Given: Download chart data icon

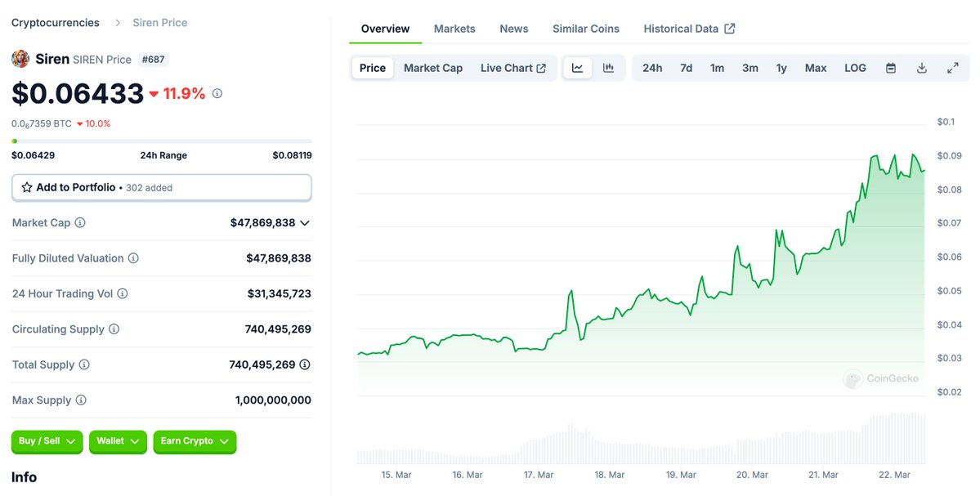Looking at the screenshot, I should (921, 68).
